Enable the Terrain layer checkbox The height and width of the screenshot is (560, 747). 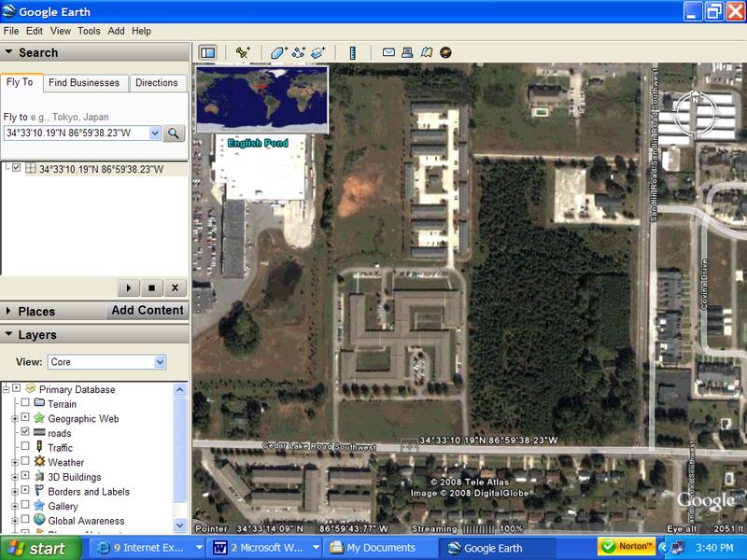[25, 404]
